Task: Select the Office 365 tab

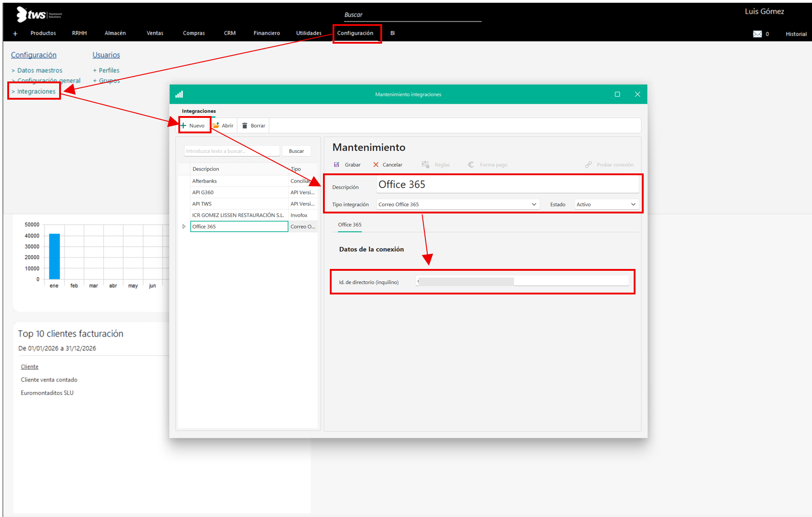Action: pyautogui.click(x=349, y=225)
